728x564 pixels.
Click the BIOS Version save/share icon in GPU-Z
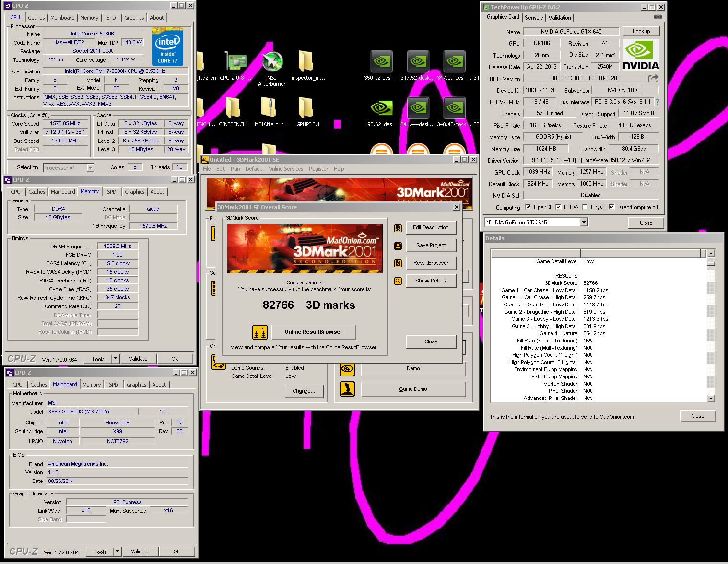[x=653, y=78]
